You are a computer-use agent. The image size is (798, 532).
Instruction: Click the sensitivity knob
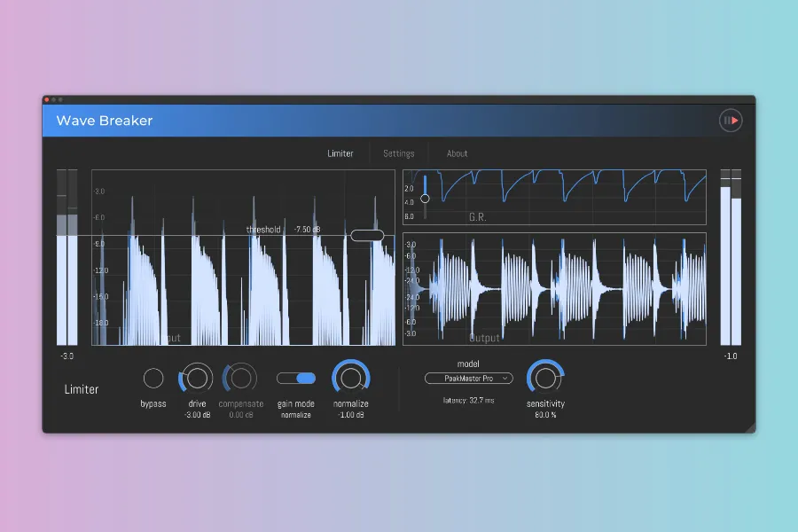coord(545,378)
